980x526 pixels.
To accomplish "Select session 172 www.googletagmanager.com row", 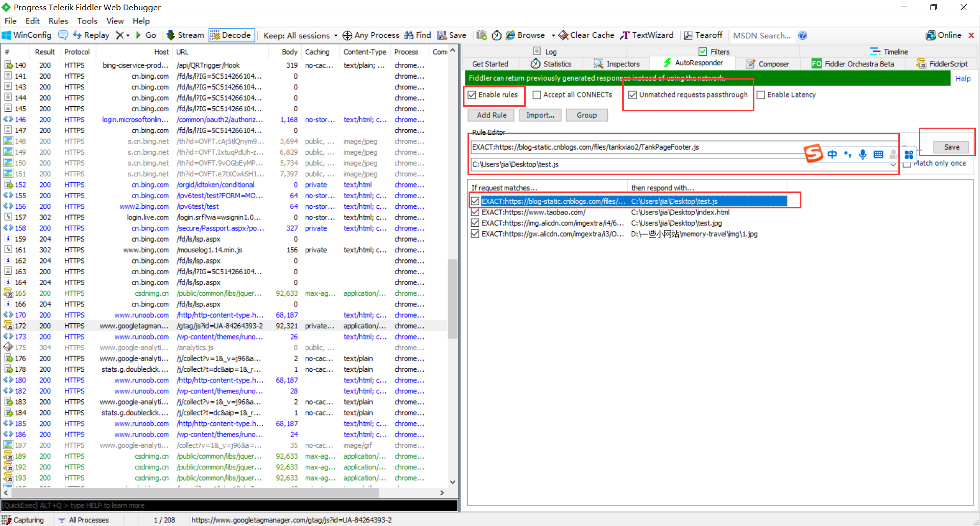I will coord(224,326).
